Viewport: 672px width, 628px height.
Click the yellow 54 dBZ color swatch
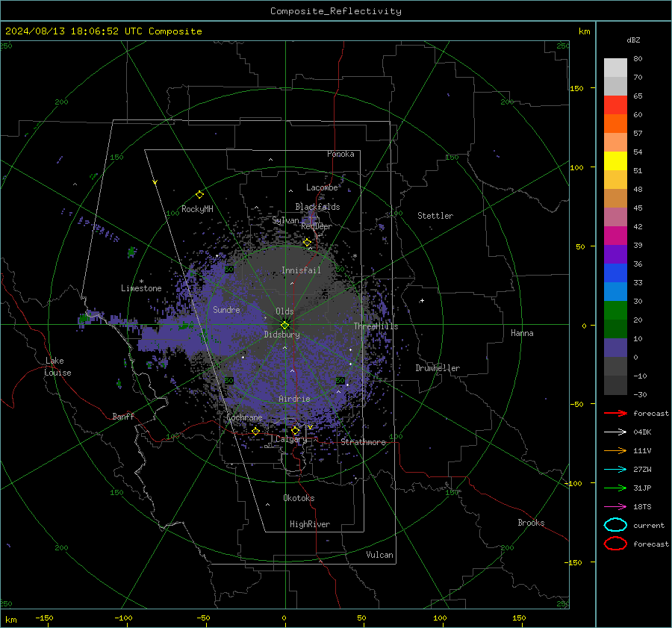(615, 161)
